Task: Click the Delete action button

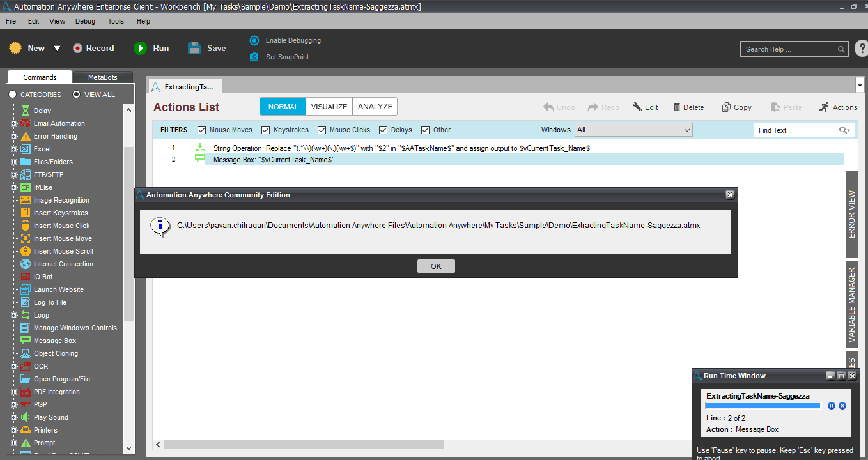Action: (688, 107)
